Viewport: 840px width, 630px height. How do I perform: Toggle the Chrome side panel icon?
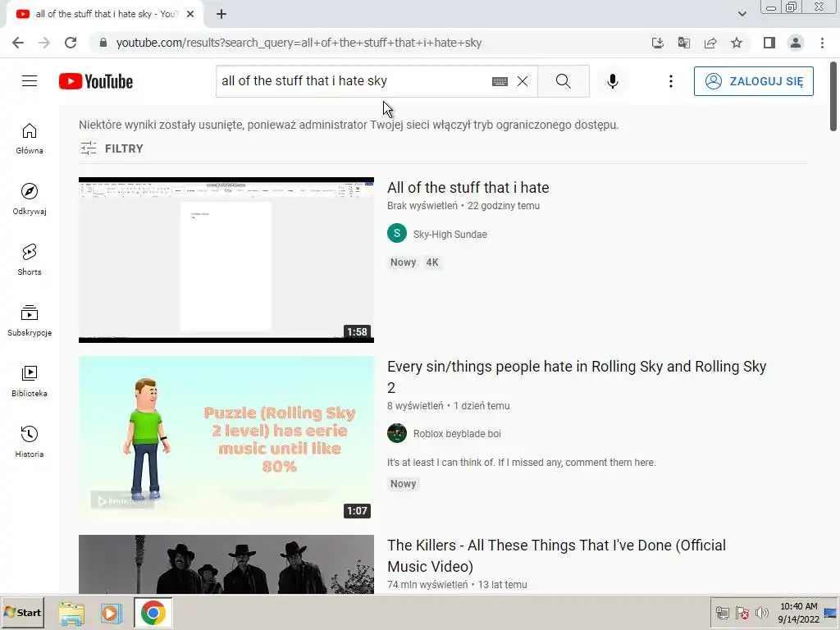pos(769,43)
